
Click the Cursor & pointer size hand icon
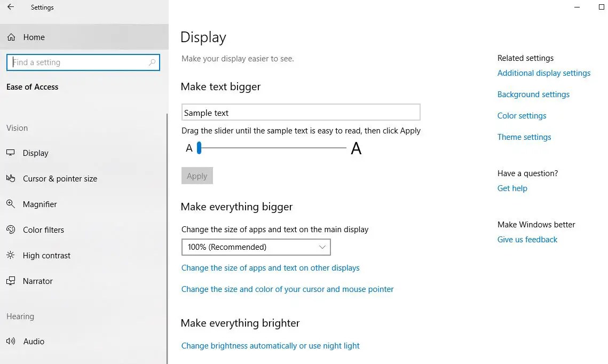point(11,178)
